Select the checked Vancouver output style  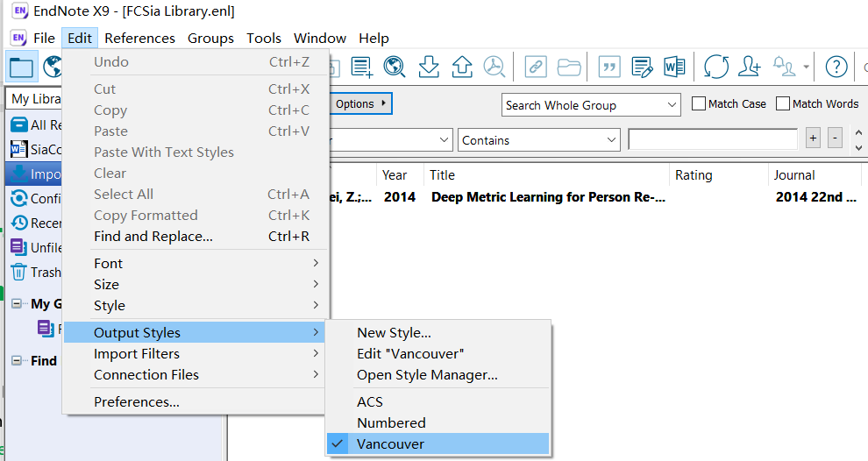[x=438, y=443]
